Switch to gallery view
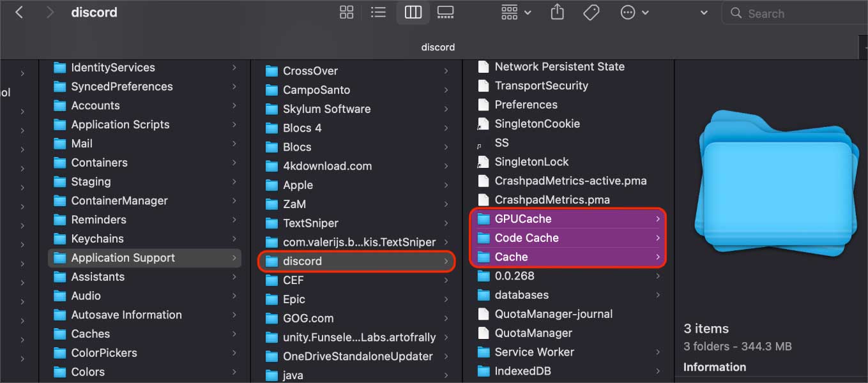Screen dimensions: 868x383 pyautogui.click(x=445, y=12)
